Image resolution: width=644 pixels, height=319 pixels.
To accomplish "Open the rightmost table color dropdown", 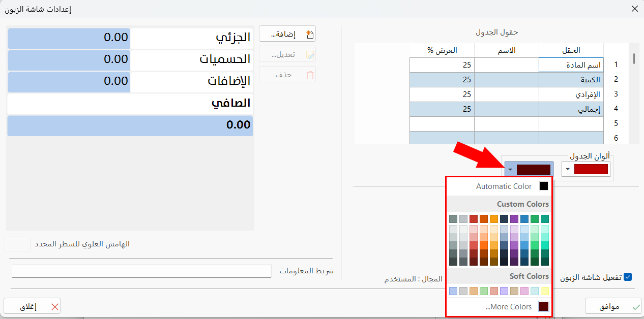I will point(567,169).
